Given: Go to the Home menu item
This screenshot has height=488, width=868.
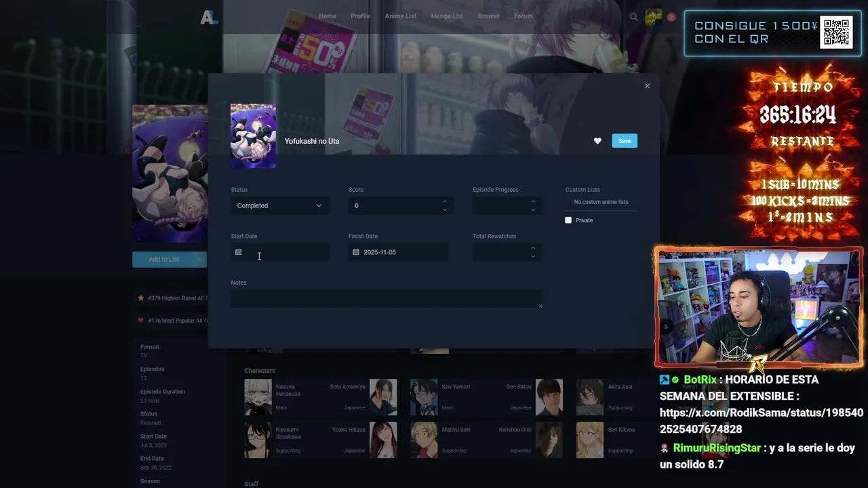Looking at the screenshot, I should [x=328, y=16].
